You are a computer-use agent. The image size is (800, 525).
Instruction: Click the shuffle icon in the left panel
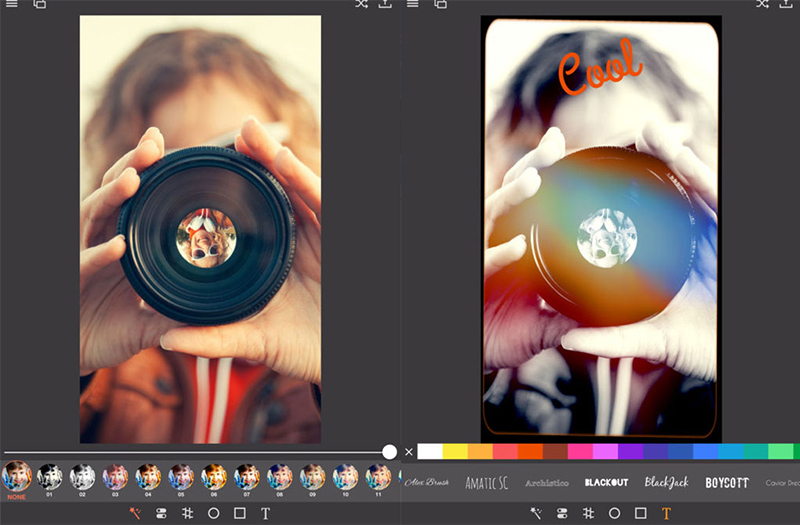click(x=361, y=4)
